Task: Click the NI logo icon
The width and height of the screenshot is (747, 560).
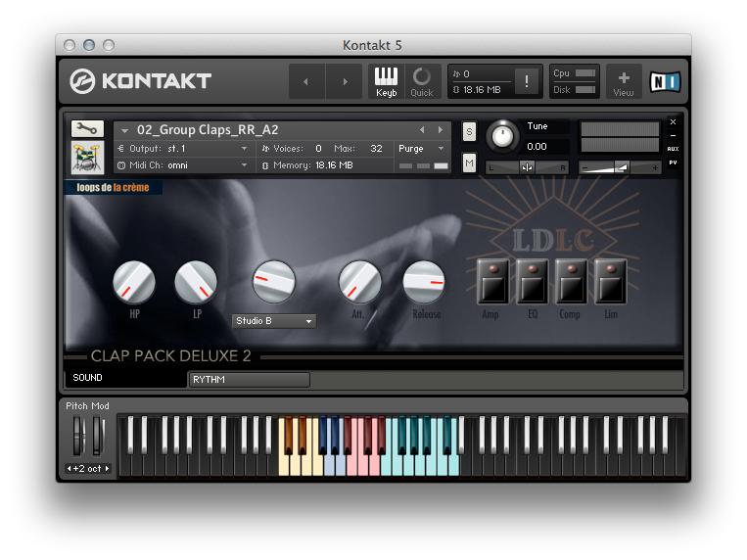Action: [x=665, y=82]
